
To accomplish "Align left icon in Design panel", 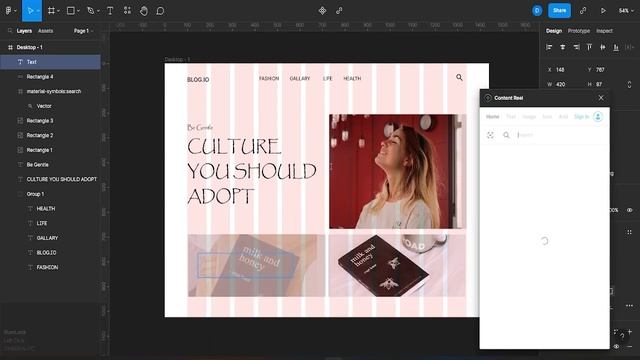I will (x=549, y=47).
